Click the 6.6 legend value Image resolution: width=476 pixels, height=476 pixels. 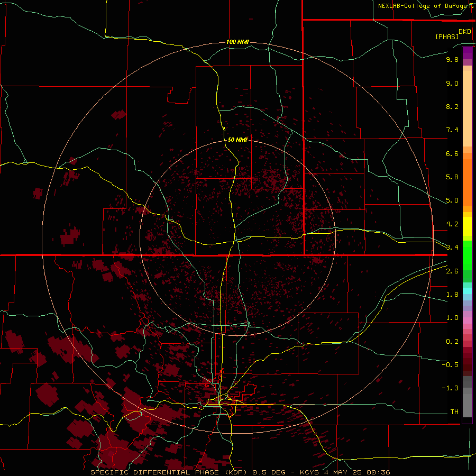[x=452, y=153]
